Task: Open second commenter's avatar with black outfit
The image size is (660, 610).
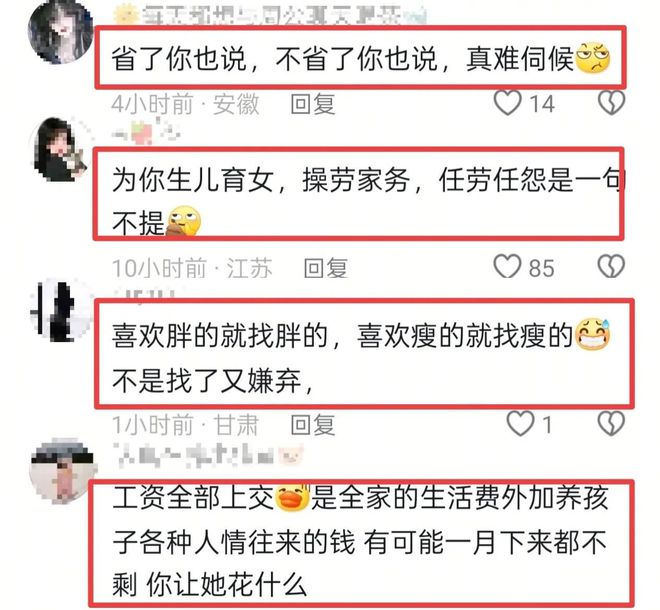Action: pyautogui.click(x=60, y=149)
